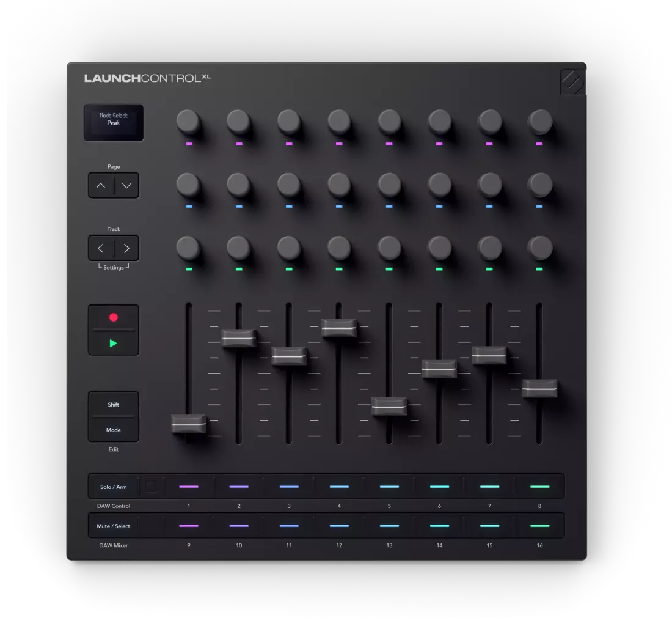The image size is (672, 626).
Task: Tap pad 11 in the Mute / Select row
Action: (289, 526)
